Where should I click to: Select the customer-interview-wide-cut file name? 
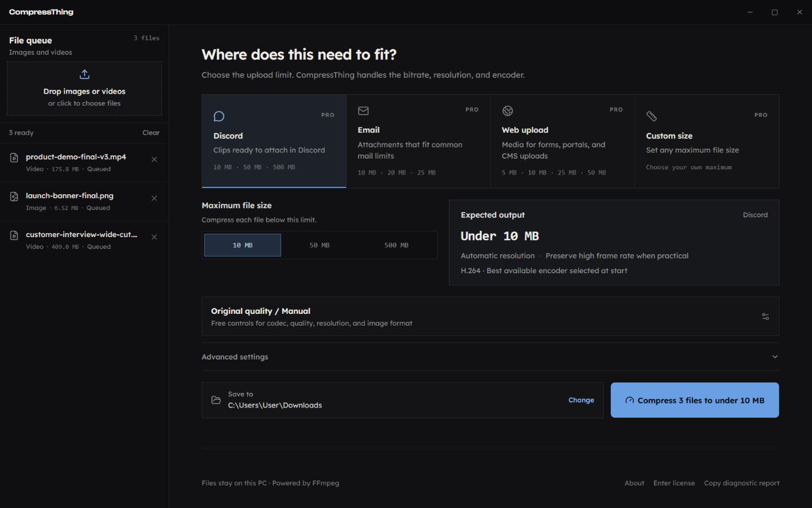point(82,235)
